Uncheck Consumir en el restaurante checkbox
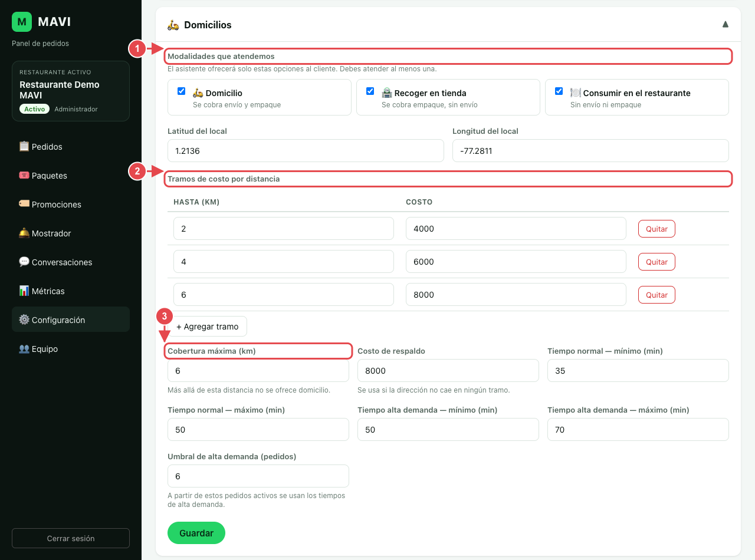The image size is (755, 560). pos(559,91)
